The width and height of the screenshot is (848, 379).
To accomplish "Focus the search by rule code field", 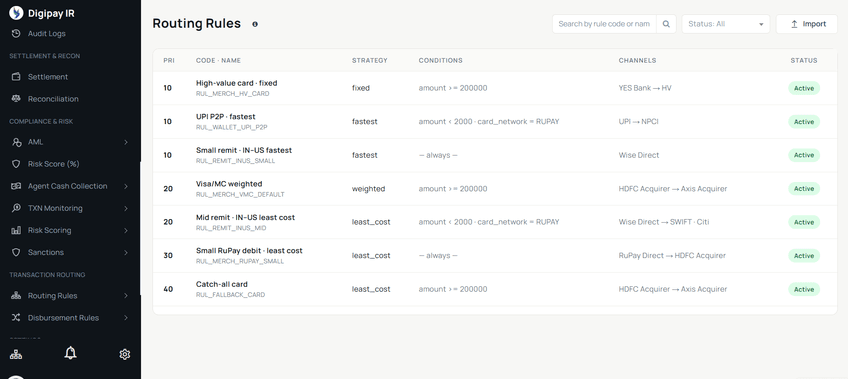I will click(x=604, y=24).
